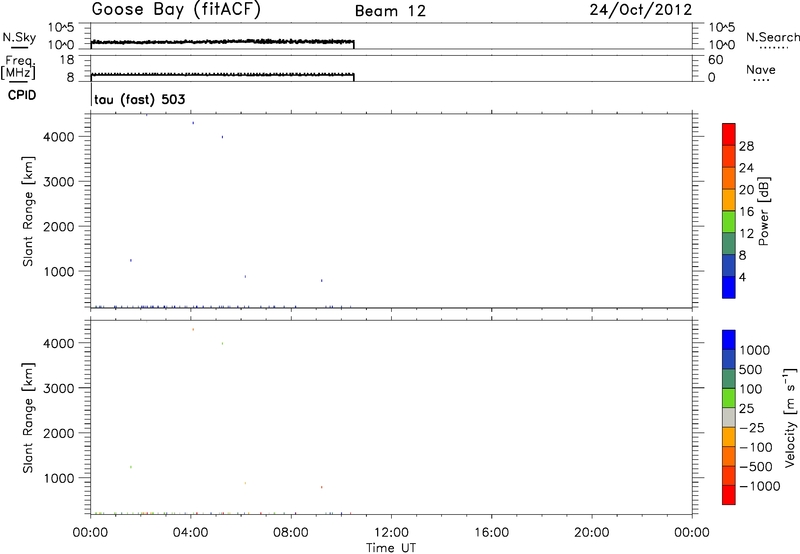The height and width of the screenshot is (554, 800).
Task: Click the '18' frequency axis value
Action: (x=66, y=60)
